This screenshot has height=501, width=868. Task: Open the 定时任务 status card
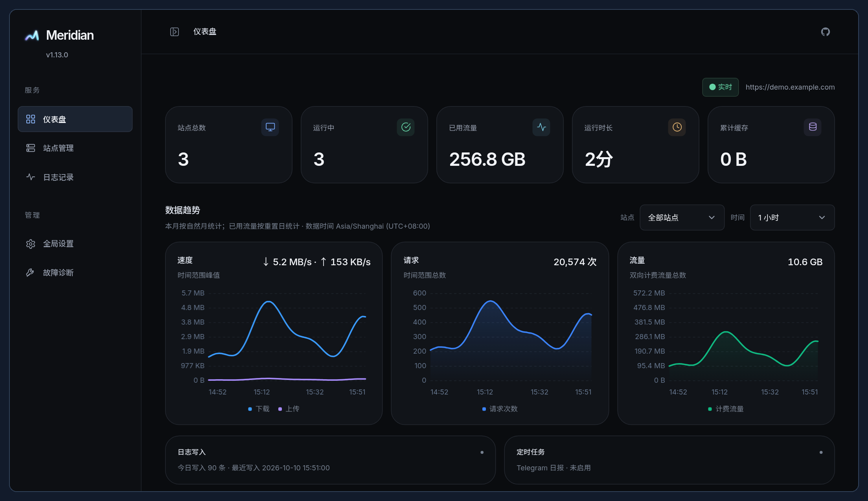click(x=669, y=460)
